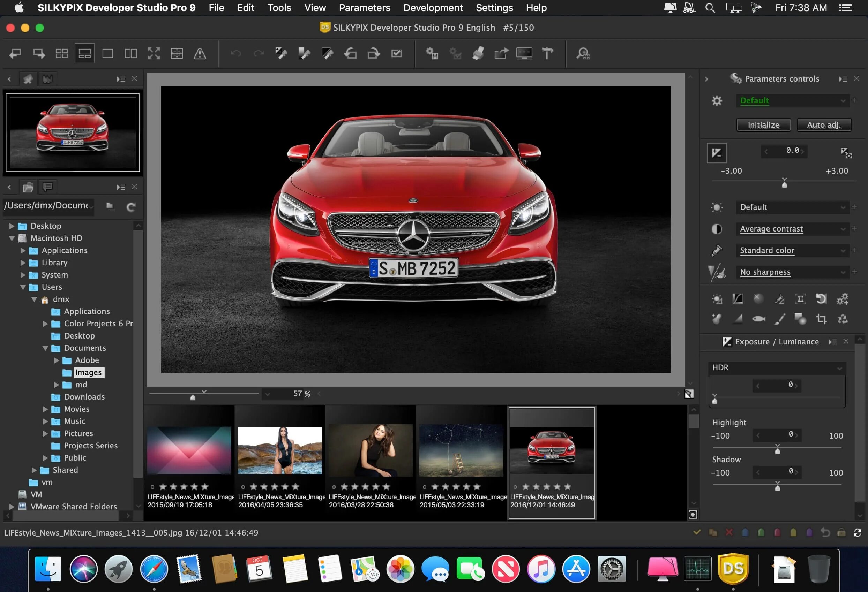Screen dimensions: 868x592
Task: Select the Crop tool in parameters panel
Action: [821, 319]
